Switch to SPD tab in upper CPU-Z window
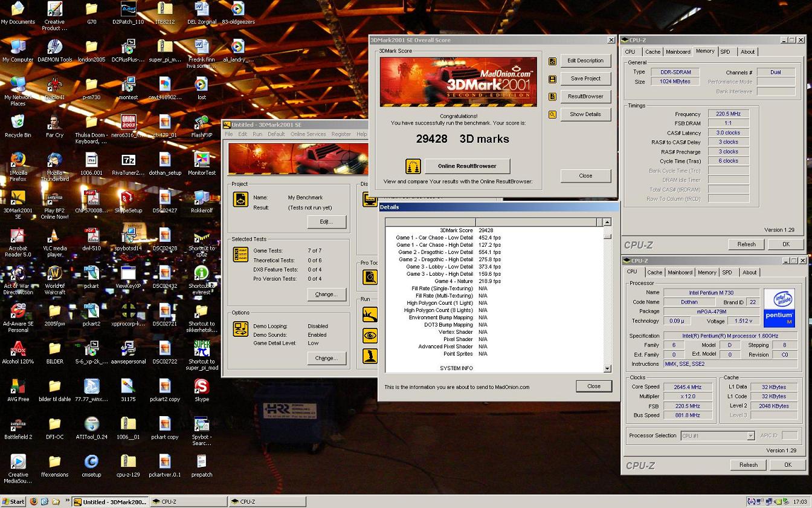The height and width of the screenshot is (508, 812). click(725, 52)
